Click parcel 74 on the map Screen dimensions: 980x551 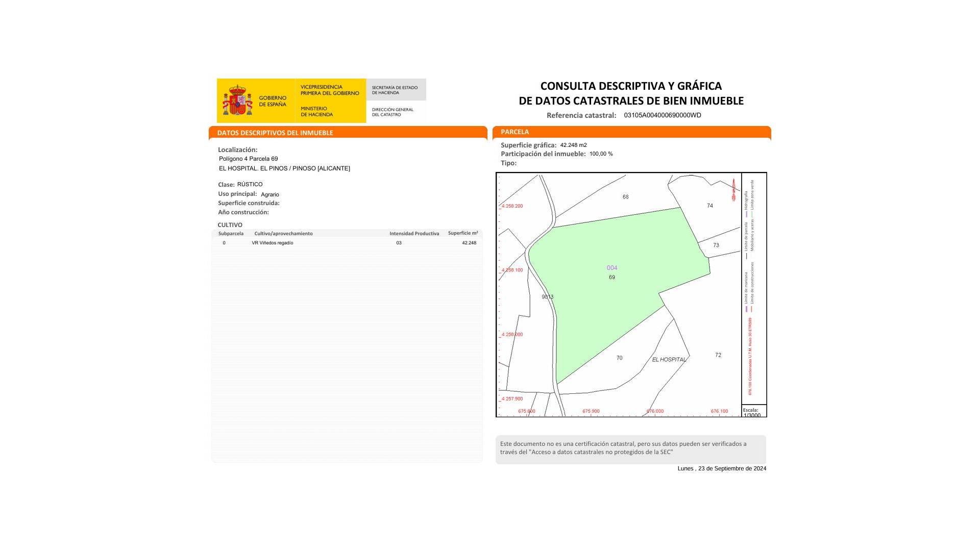coord(710,206)
